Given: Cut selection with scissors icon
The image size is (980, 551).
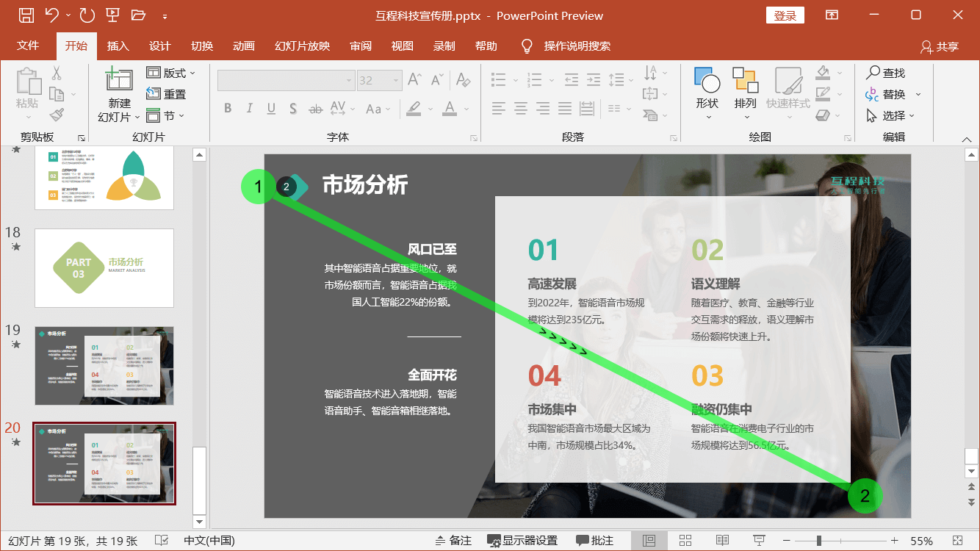Looking at the screenshot, I should click(57, 73).
